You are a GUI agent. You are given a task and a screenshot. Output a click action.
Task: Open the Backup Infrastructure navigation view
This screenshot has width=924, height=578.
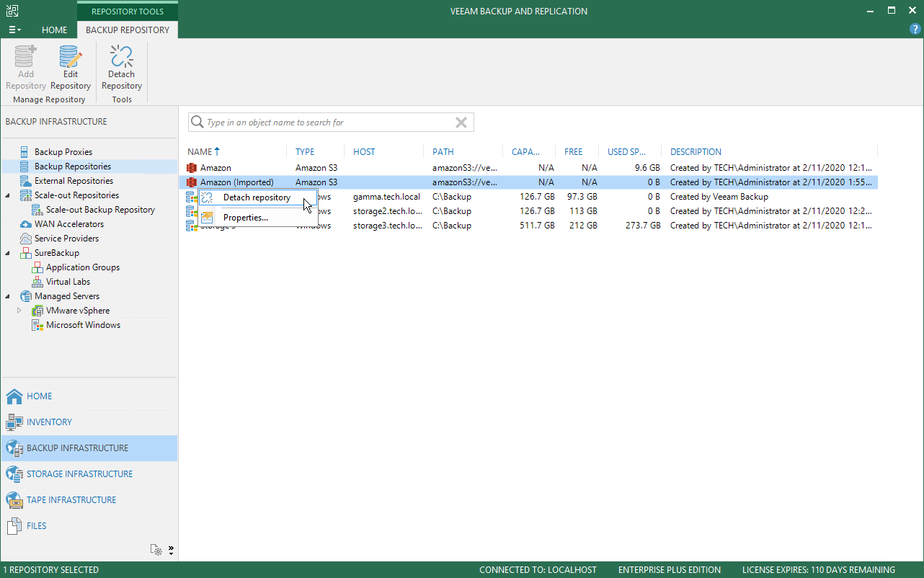click(89, 448)
